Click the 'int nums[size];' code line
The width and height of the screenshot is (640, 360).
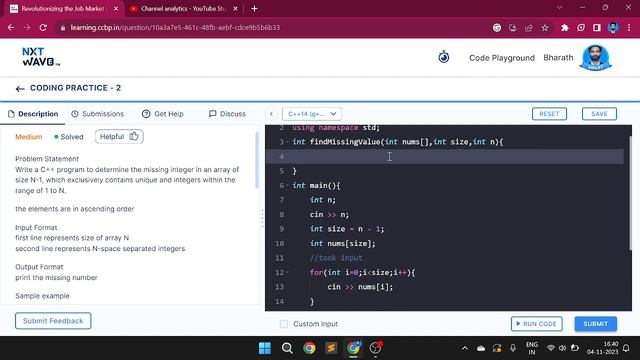[342, 244]
